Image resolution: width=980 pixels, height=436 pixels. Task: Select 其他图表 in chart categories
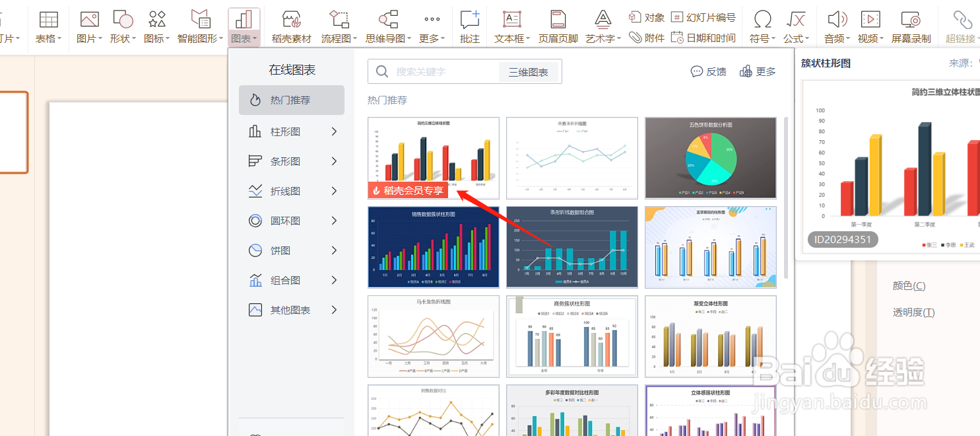(x=290, y=310)
